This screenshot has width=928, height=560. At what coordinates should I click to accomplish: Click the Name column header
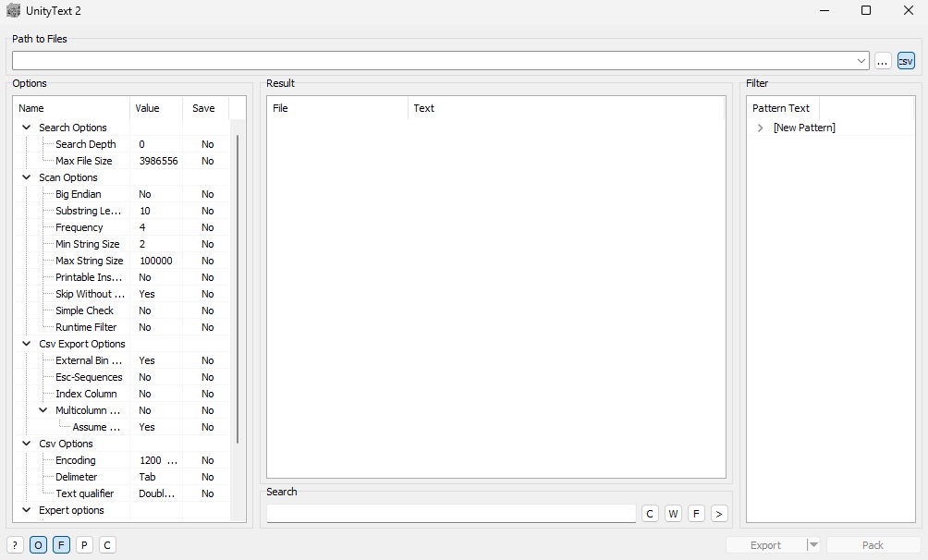click(x=71, y=108)
